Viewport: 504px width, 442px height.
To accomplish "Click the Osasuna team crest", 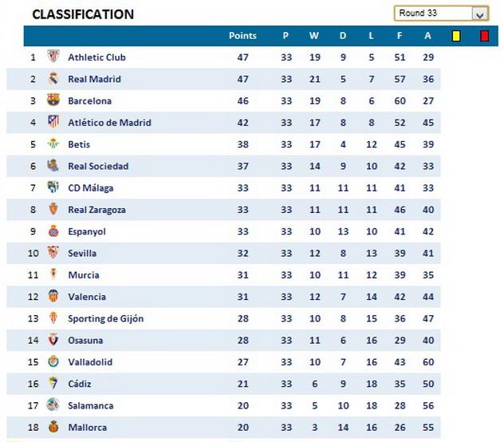I will coord(53,340).
